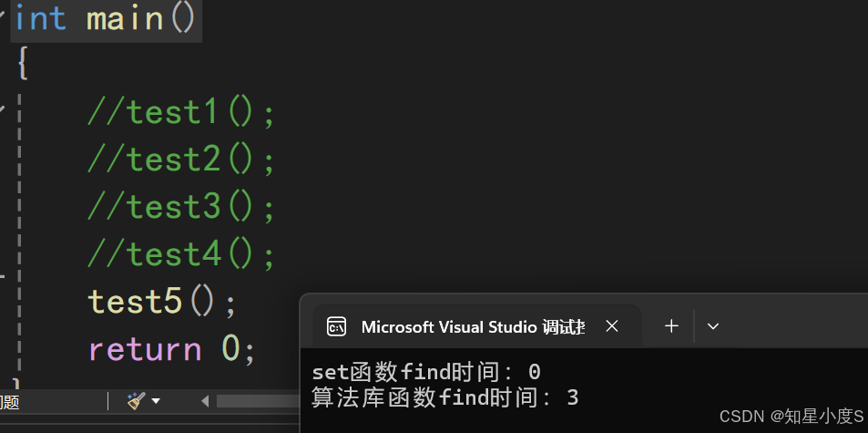Click the 算法库函数find时间 output line
The height and width of the screenshot is (433, 868).
444,397
